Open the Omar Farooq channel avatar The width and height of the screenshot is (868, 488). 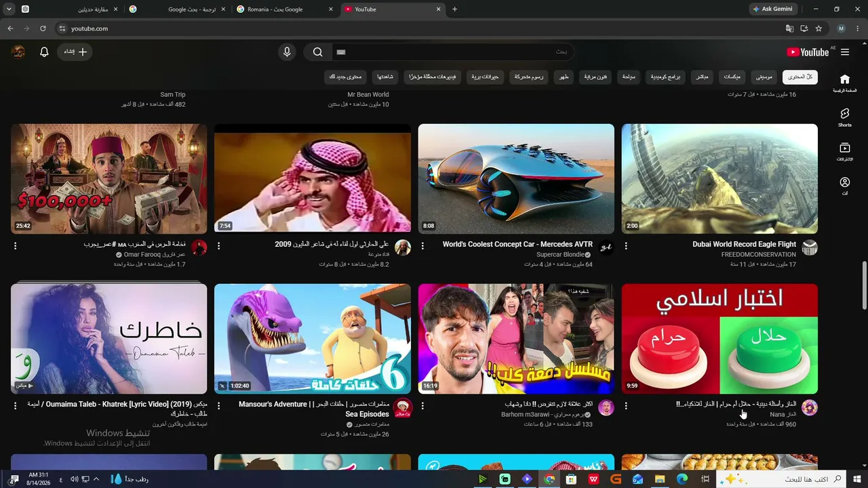tap(199, 248)
